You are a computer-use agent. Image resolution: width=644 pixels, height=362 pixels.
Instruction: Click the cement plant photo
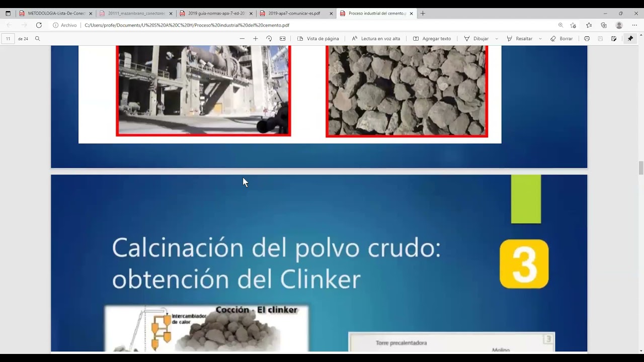[203, 90]
